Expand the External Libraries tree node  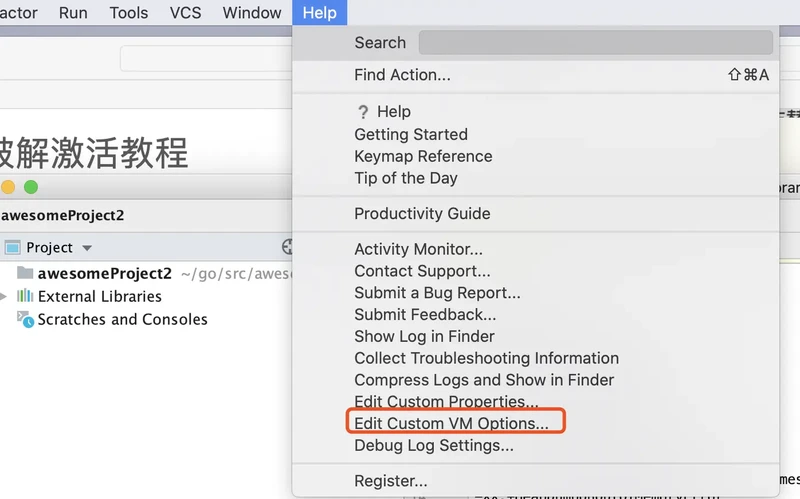point(4,296)
